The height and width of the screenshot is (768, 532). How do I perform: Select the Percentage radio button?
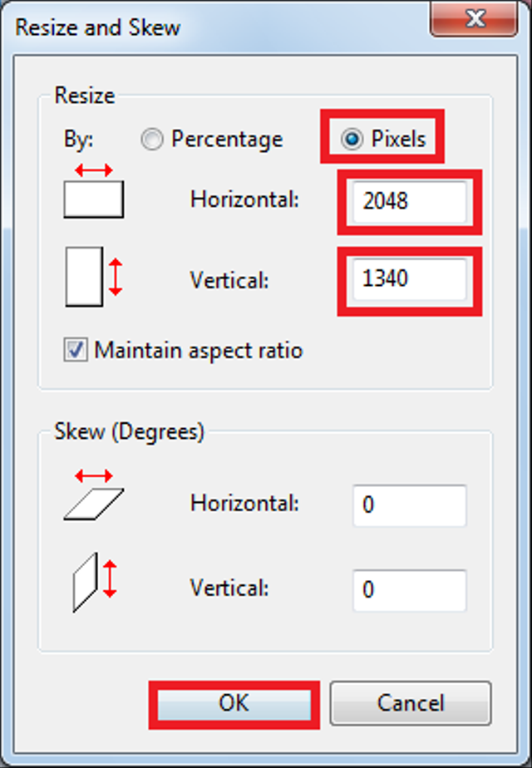point(152,140)
